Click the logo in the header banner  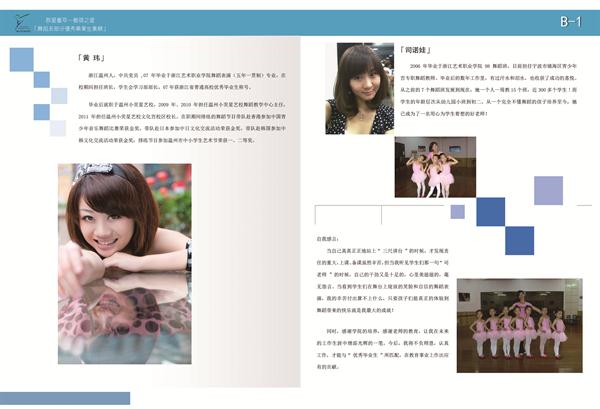(22, 23)
